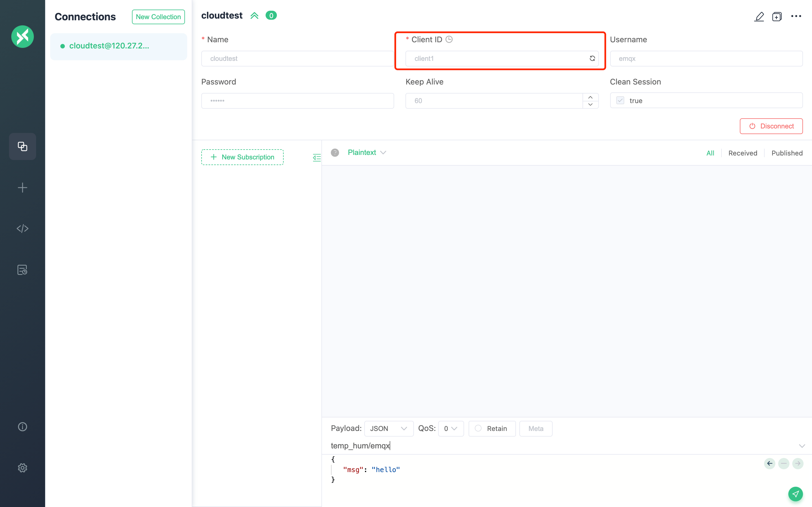Click the edit pencil icon for cloudtest
The height and width of the screenshot is (507, 812).
click(x=759, y=16)
